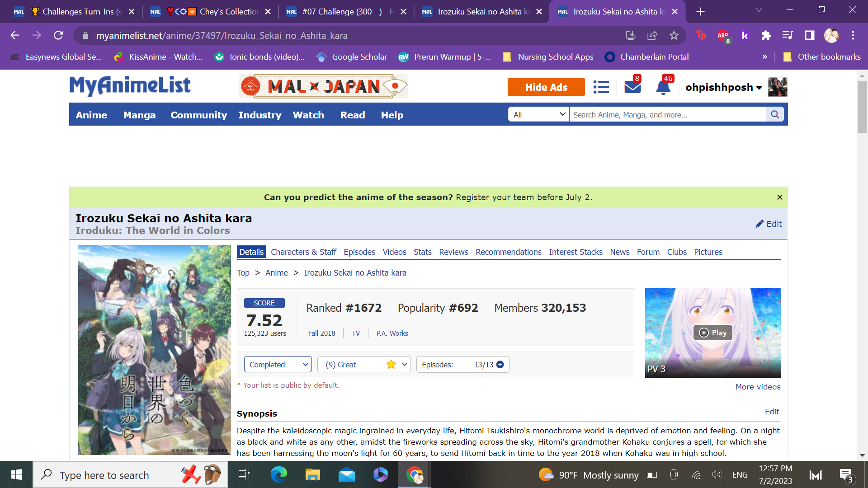Increment episodes with the plus icon
Viewport: 868px width, 488px height.
[500, 365]
